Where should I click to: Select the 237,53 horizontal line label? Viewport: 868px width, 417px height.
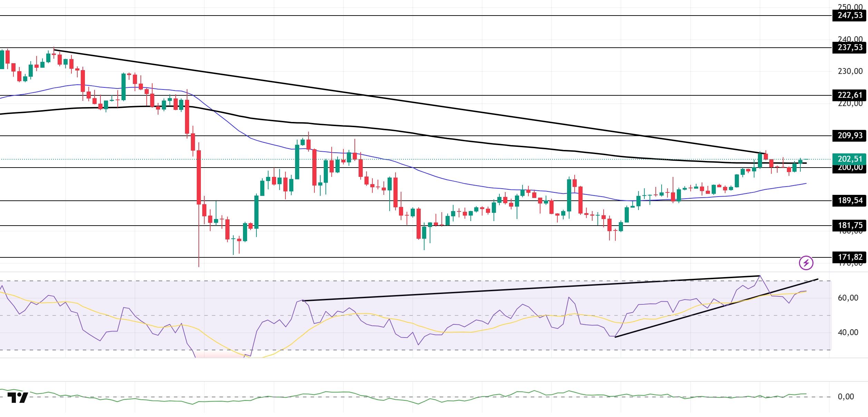(x=849, y=48)
